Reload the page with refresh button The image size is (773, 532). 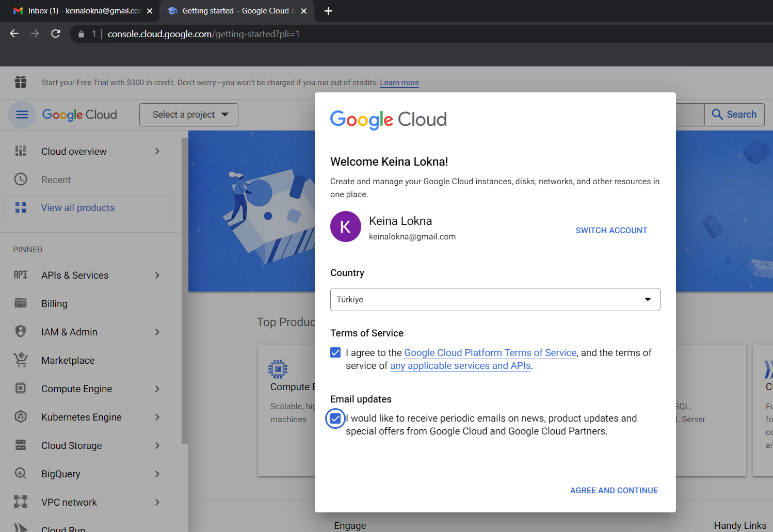click(56, 34)
